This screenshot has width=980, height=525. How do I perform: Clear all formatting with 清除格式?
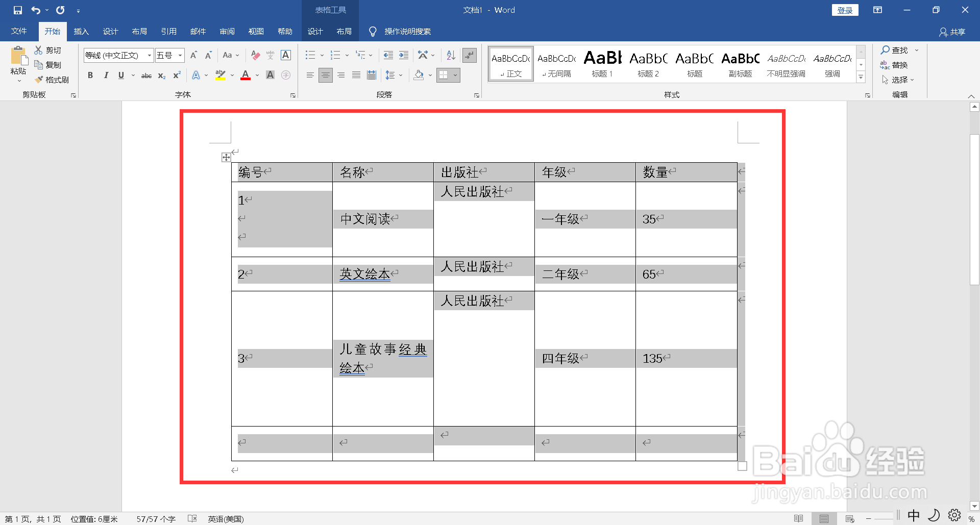tap(255, 55)
